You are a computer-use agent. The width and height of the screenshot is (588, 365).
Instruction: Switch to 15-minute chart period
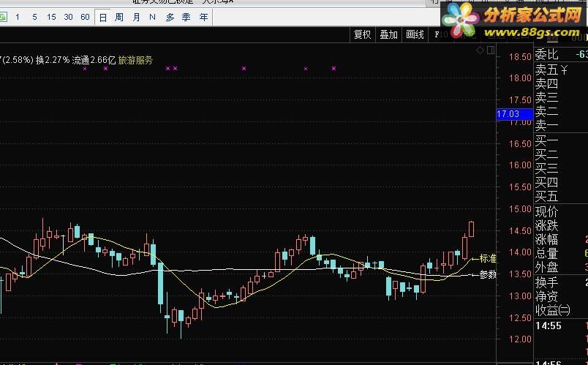51,18
